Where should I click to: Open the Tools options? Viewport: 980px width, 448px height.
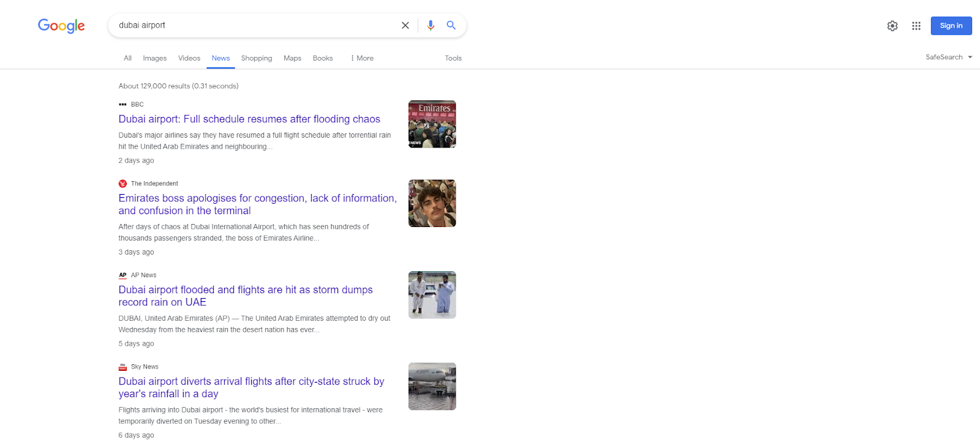pos(453,58)
